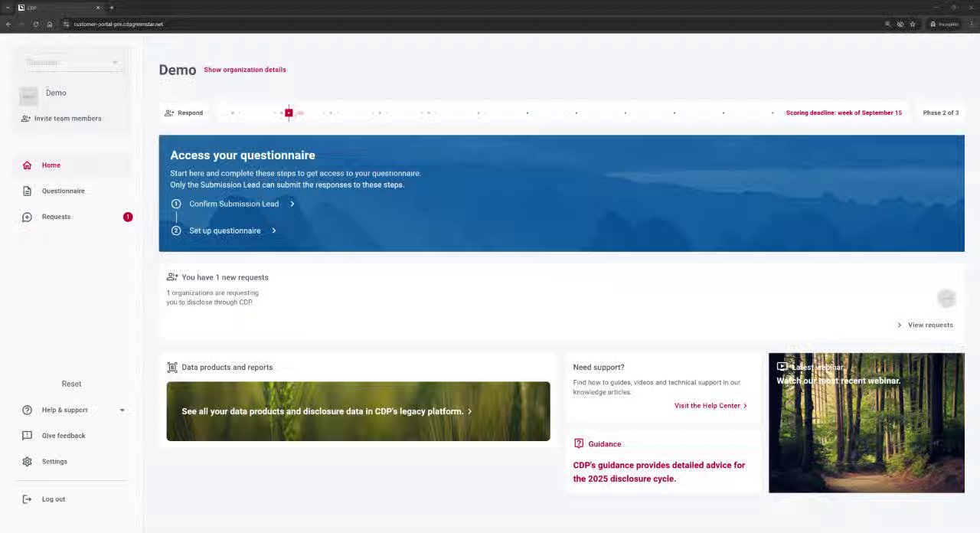Image resolution: width=980 pixels, height=533 pixels.
Task: Click the Help & support question-mark icon
Action: (27, 410)
